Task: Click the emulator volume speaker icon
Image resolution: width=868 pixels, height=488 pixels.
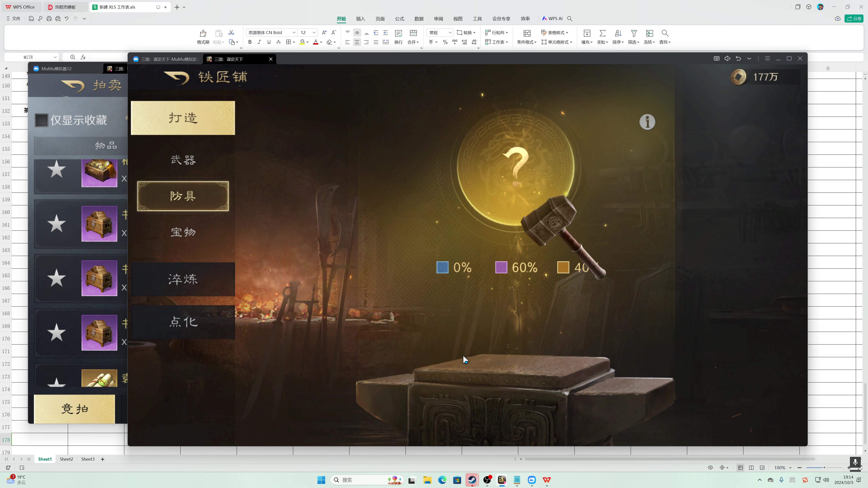Action: pyautogui.click(x=727, y=59)
